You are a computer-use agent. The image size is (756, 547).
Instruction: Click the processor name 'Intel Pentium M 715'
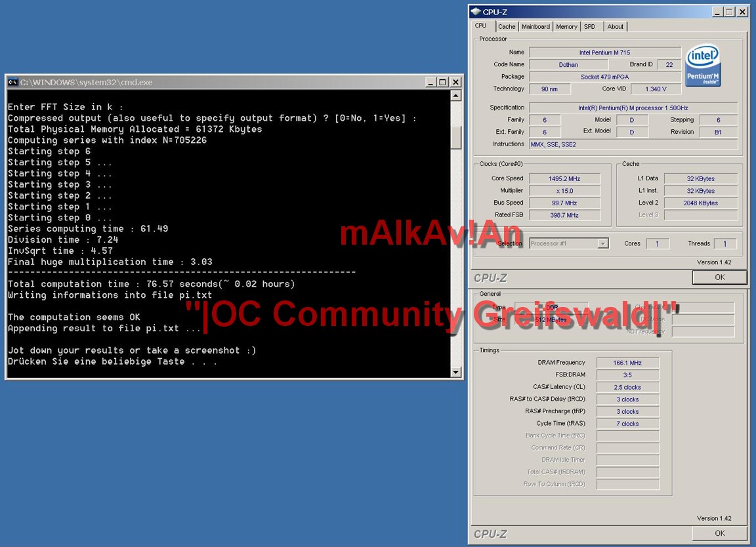(604, 52)
